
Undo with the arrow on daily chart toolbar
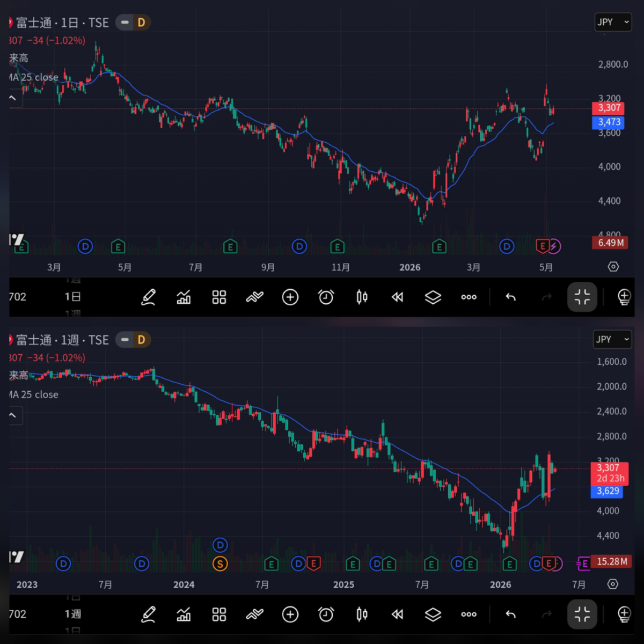tap(510, 297)
